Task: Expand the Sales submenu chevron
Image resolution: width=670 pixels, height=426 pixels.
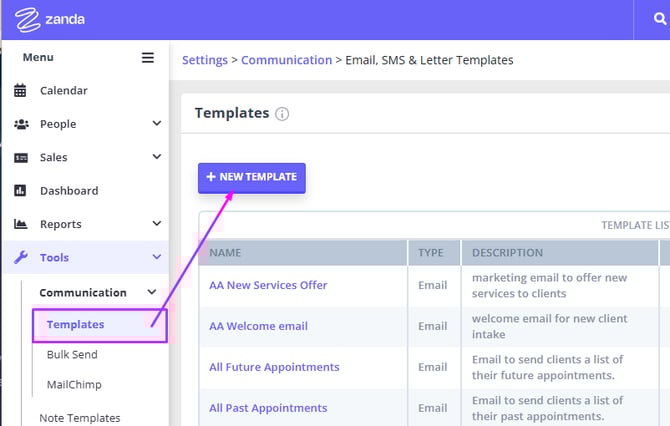Action: [156, 157]
